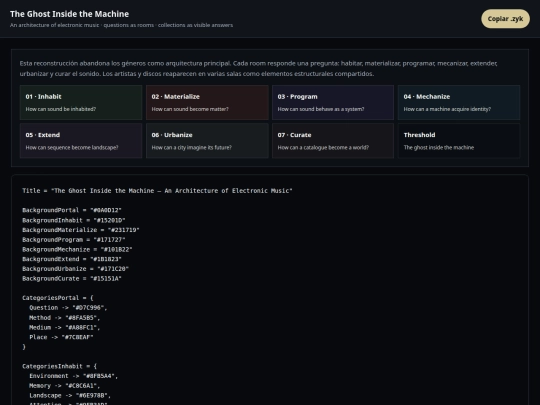Click the CategoriesPortal = { line
This screenshot has width=540, height=405.
click(x=58, y=298)
